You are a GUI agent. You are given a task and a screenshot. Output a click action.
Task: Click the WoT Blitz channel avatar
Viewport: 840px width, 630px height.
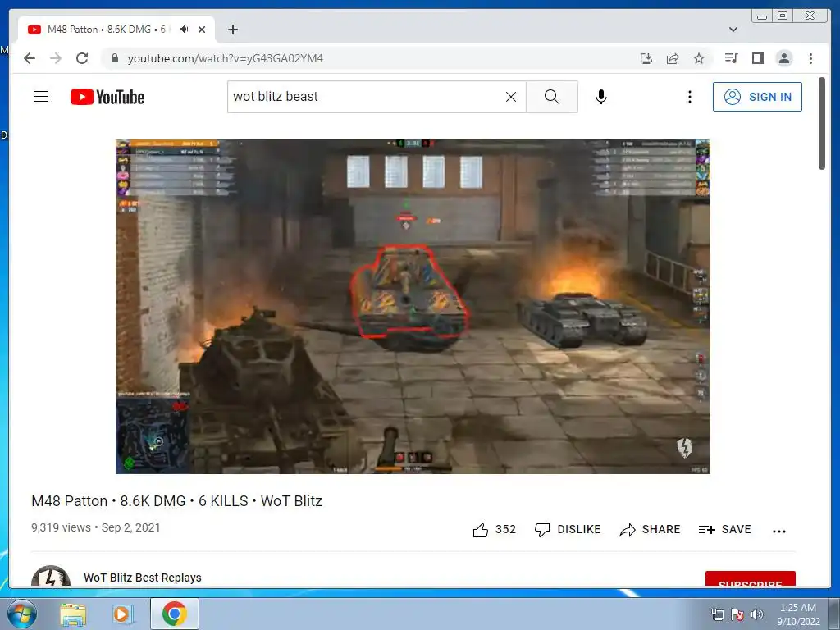51,577
